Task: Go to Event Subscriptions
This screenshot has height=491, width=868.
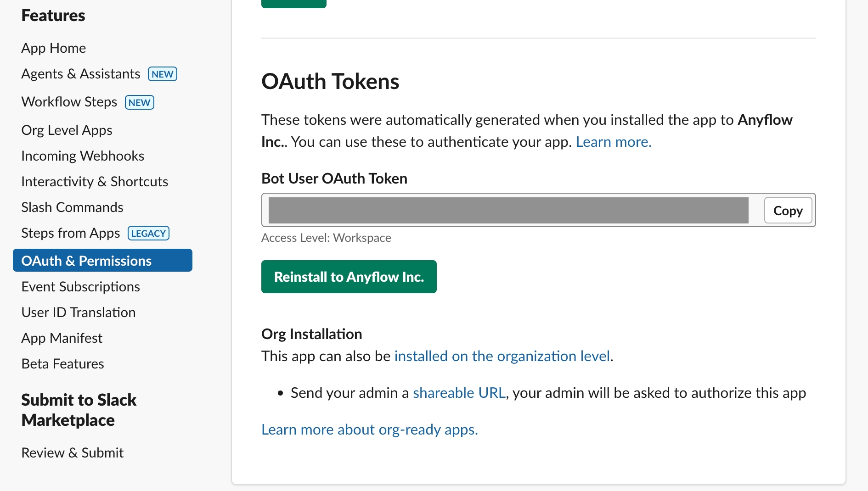Action: pyautogui.click(x=80, y=287)
